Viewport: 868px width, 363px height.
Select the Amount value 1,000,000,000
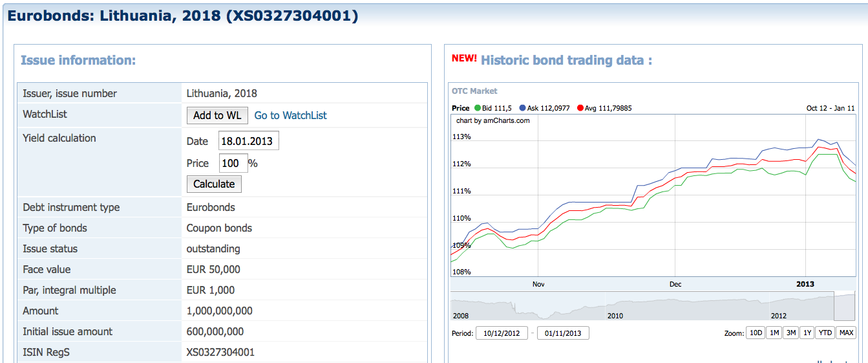(x=219, y=311)
